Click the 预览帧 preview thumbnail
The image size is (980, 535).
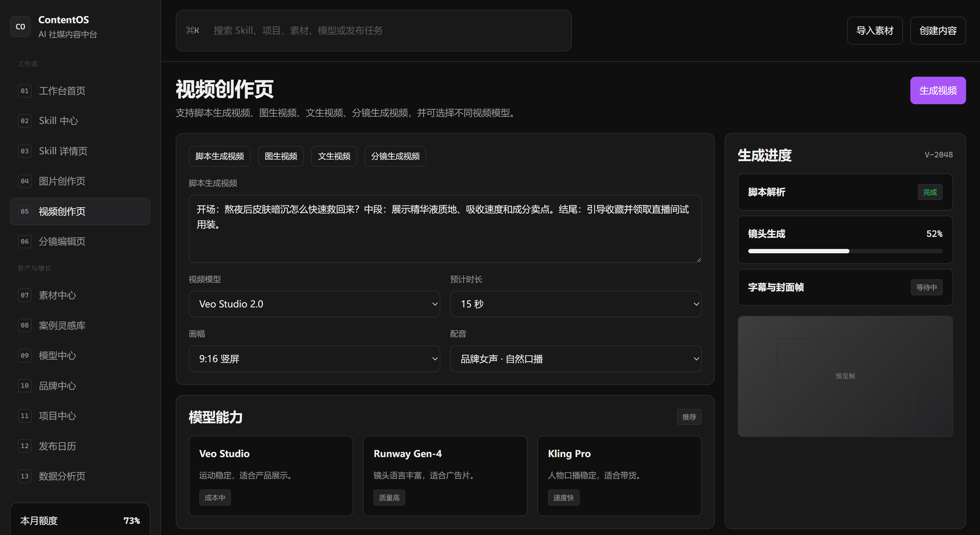click(x=845, y=376)
